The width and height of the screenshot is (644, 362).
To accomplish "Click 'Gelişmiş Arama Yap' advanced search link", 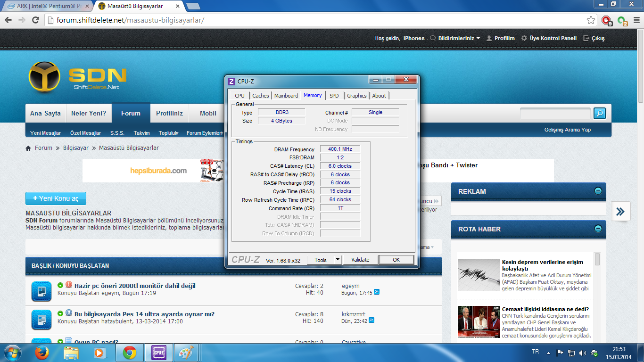I will [x=568, y=130].
